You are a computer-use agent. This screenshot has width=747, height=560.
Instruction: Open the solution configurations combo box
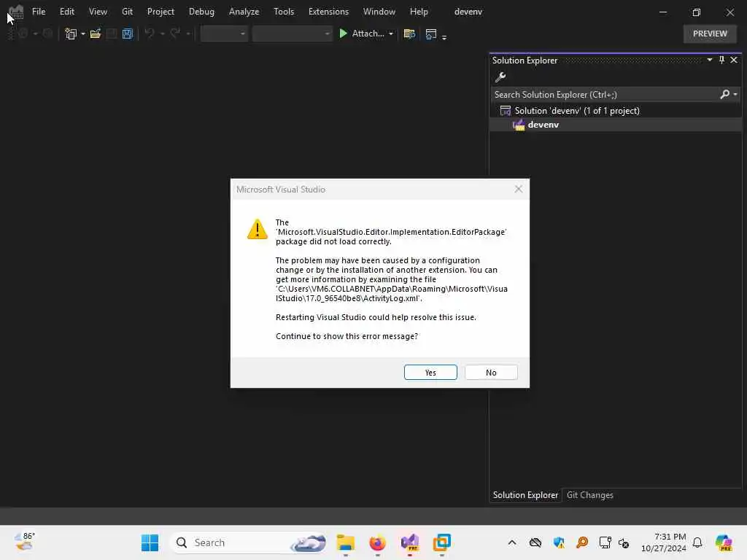224,34
